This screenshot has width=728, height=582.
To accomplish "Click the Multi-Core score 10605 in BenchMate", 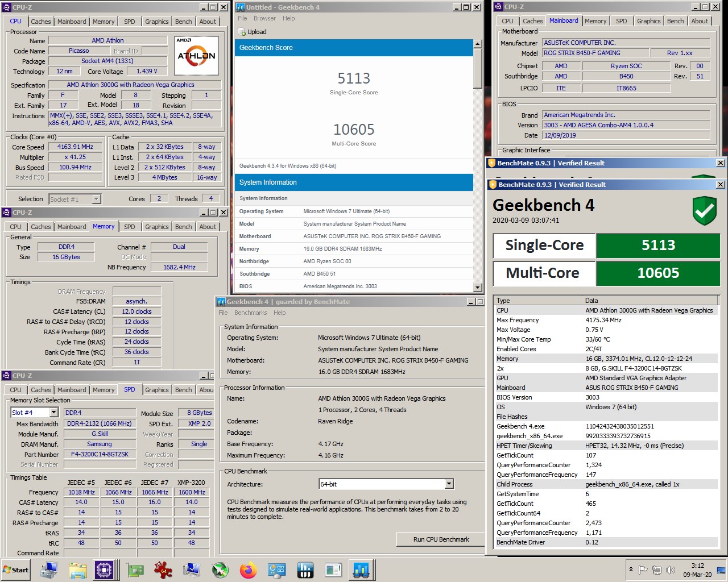I will coord(658,273).
